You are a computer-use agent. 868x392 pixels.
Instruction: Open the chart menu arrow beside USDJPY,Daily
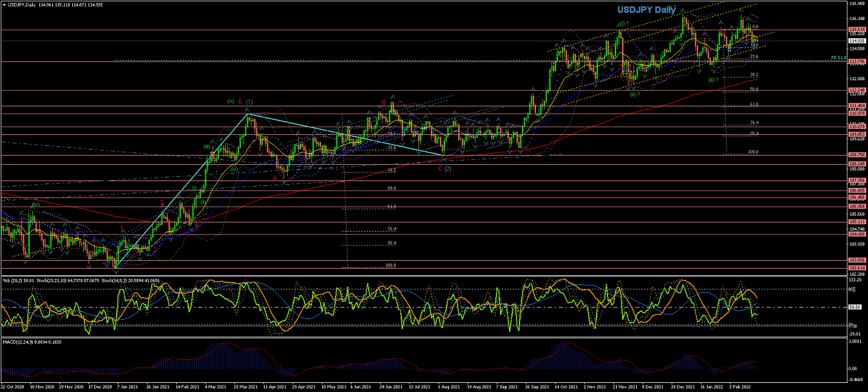tap(4, 4)
